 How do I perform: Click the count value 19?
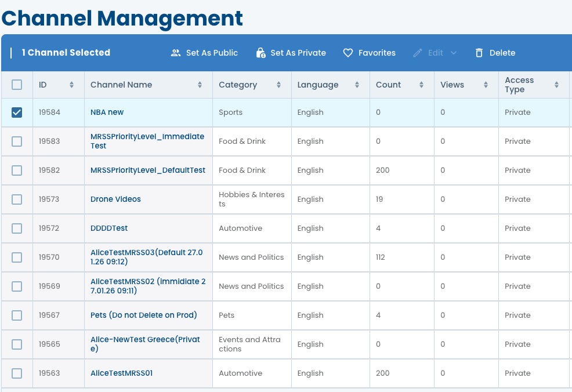point(379,199)
